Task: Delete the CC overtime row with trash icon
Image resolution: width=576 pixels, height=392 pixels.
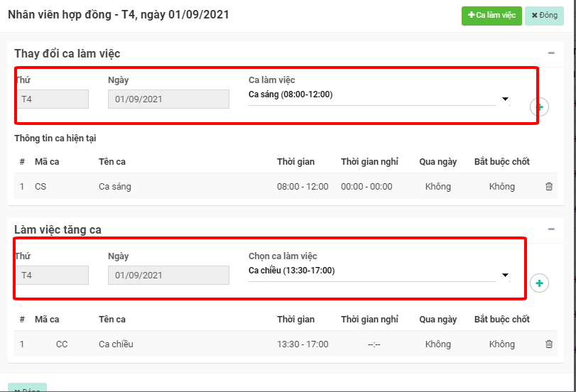Action: tap(548, 344)
